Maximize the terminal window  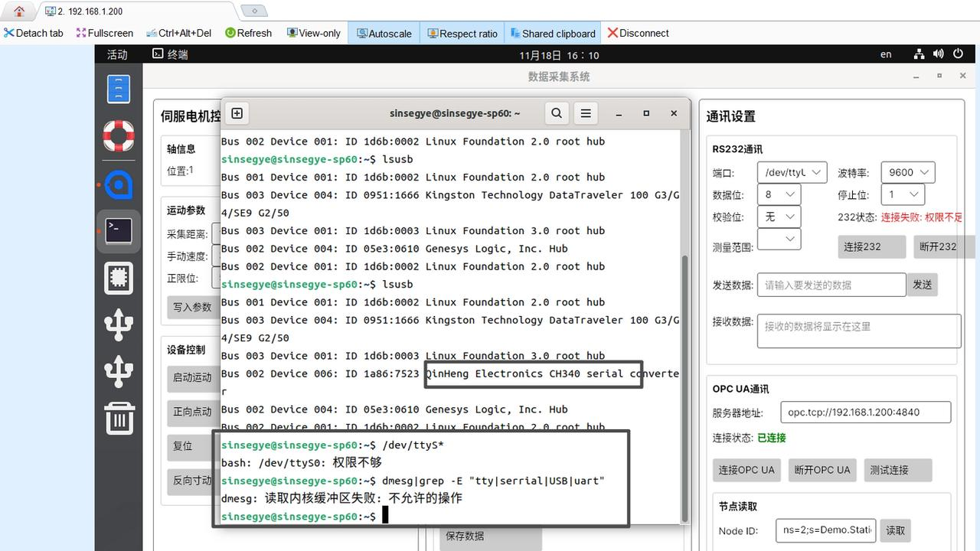(646, 113)
